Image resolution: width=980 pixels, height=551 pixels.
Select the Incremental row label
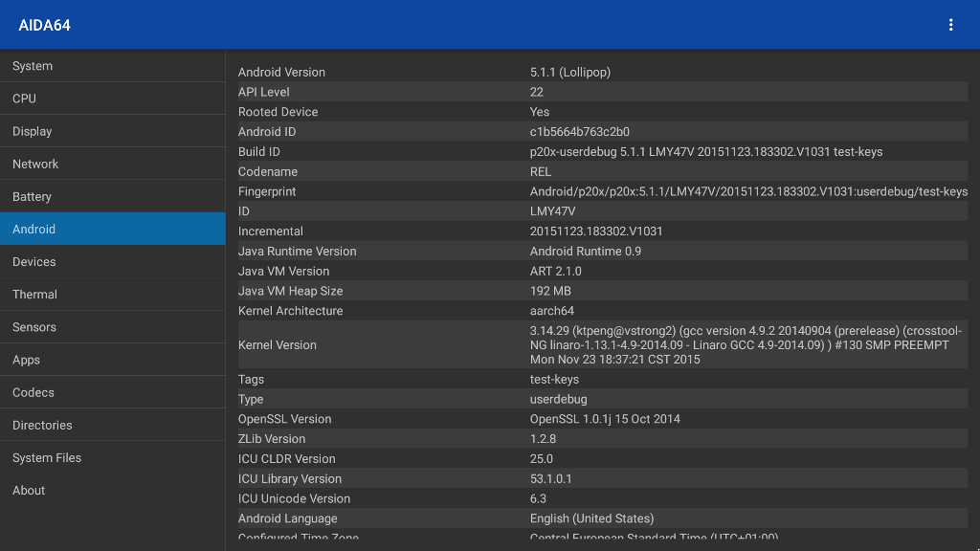pyautogui.click(x=271, y=231)
